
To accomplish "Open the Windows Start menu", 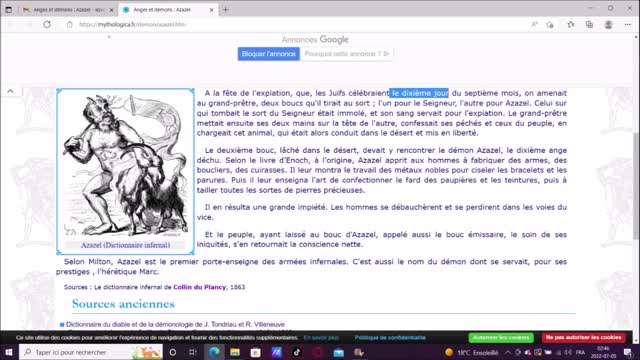I will click(x=9, y=352).
